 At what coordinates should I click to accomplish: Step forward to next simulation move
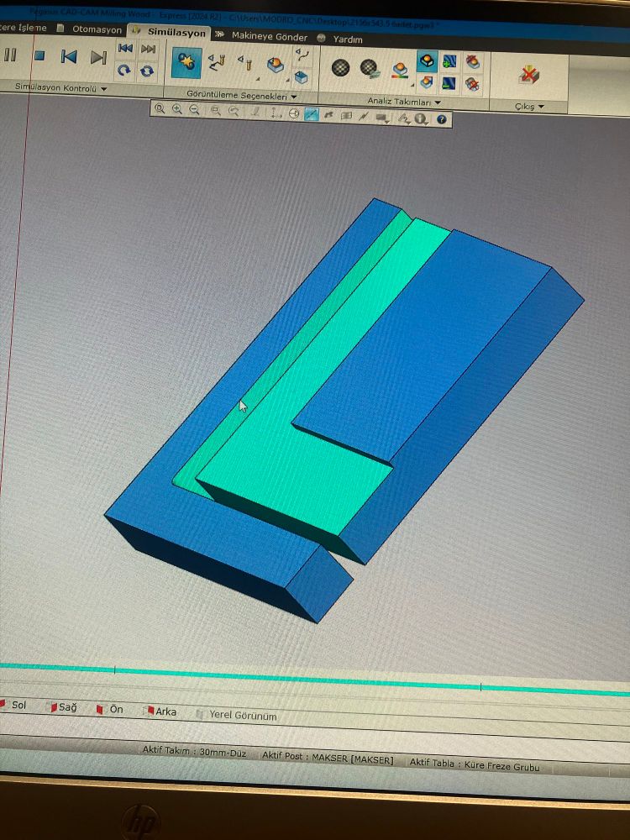click(x=98, y=57)
